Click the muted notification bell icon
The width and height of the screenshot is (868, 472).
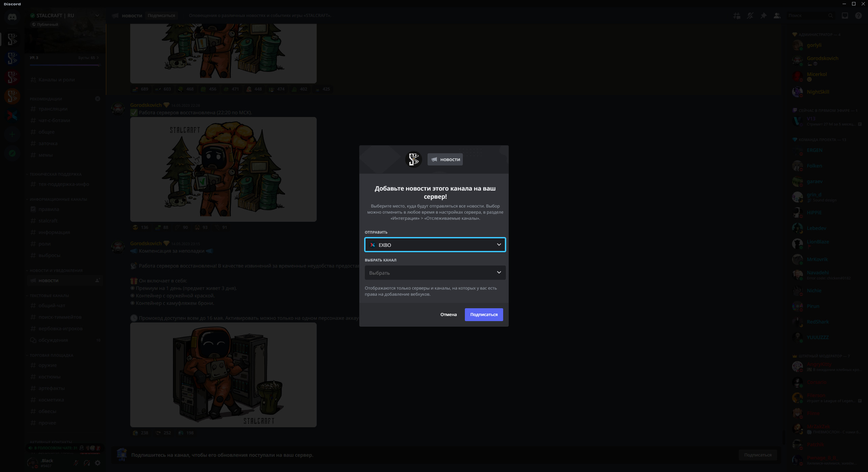pyautogui.click(x=750, y=16)
